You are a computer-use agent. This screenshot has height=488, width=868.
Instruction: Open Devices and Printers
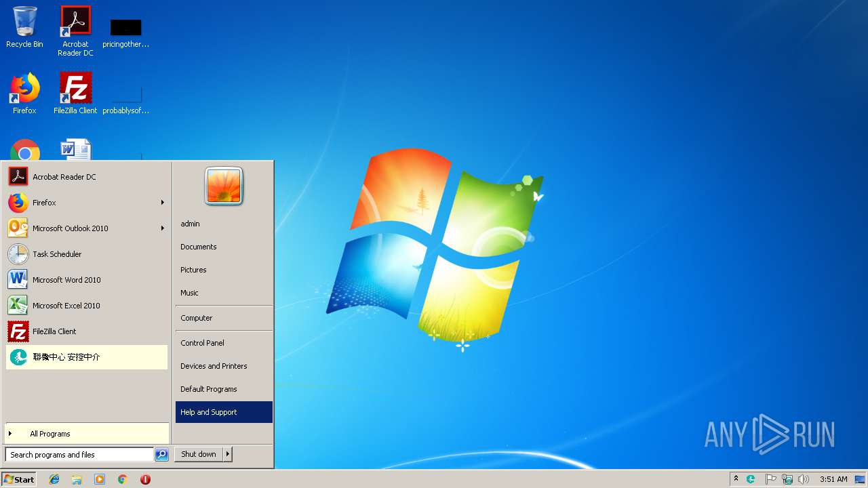pyautogui.click(x=224, y=366)
